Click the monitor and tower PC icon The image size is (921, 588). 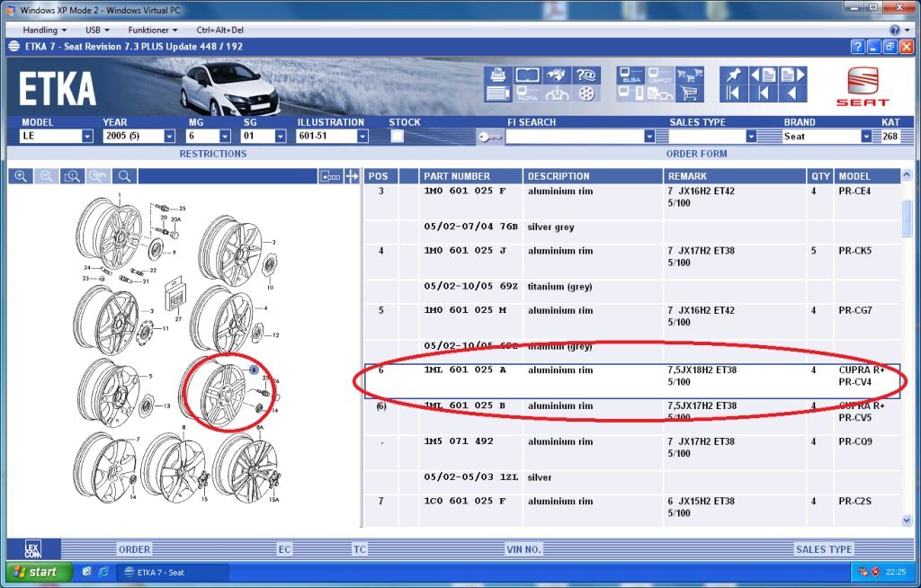[x=630, y=94]
